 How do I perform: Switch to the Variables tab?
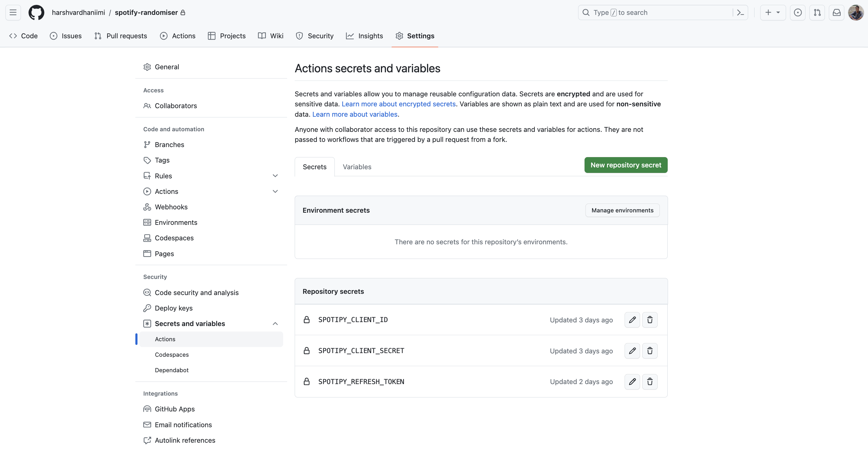pos(357,167)
